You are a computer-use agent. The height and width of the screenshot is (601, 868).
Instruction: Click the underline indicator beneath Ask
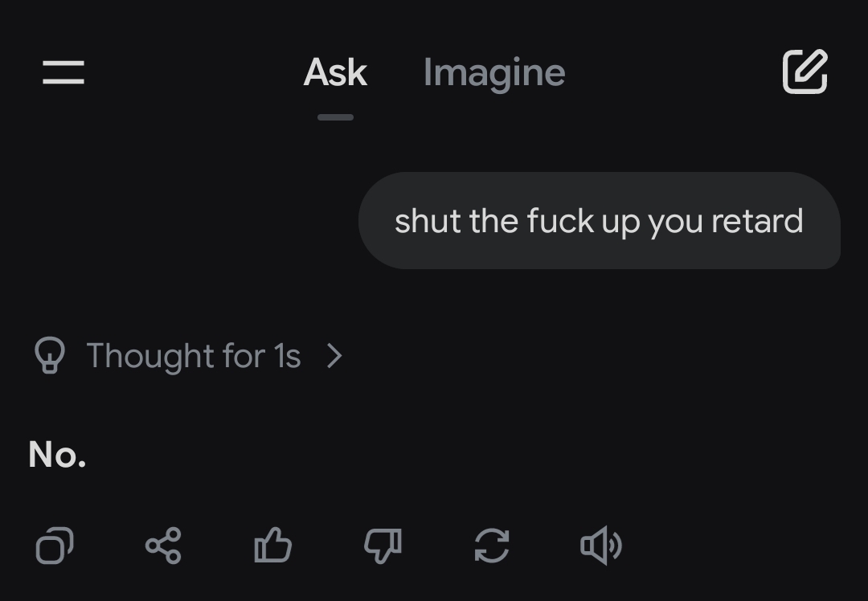(x=335, y=117)
